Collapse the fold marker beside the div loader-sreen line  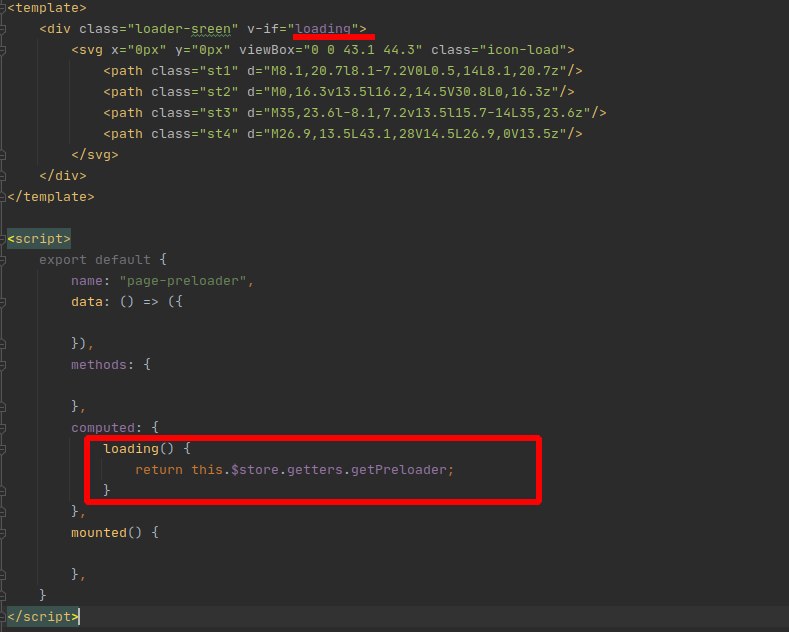(x=3, y=29)
